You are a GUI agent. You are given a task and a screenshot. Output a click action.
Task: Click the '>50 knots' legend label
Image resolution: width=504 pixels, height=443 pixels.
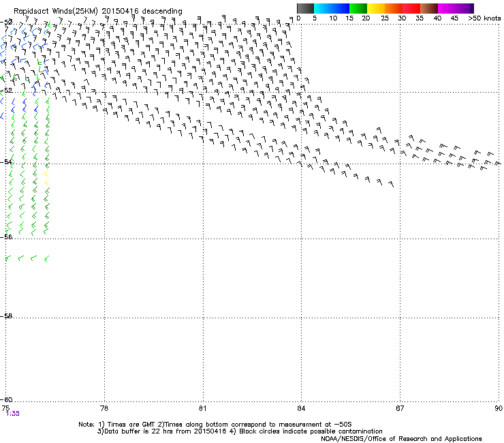coord(484,18)
